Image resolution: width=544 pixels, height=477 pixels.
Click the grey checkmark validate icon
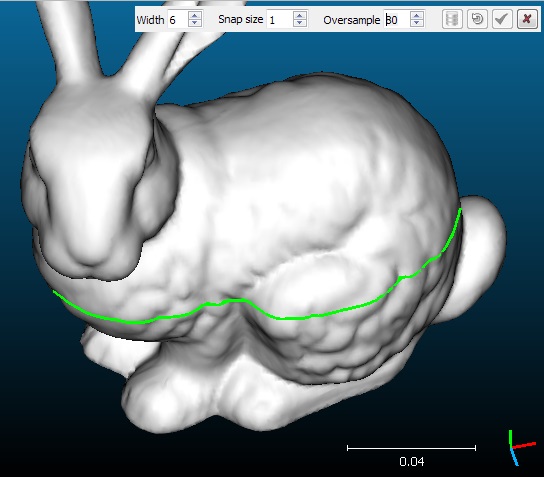coord(502,19)
